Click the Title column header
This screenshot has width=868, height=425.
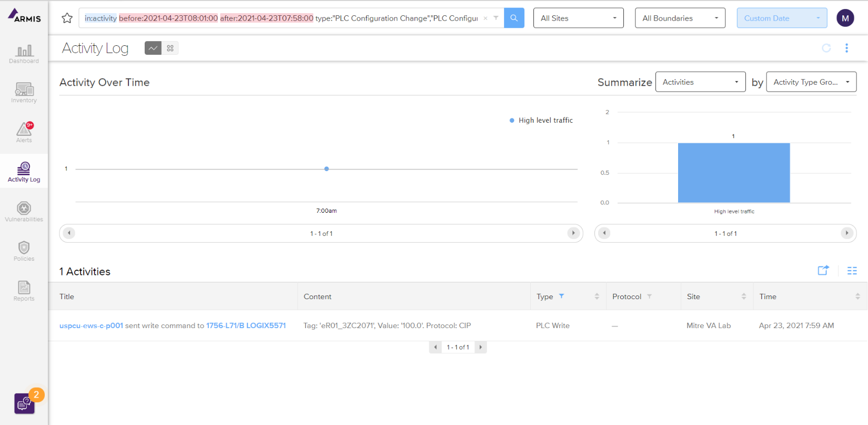(67, 296)
